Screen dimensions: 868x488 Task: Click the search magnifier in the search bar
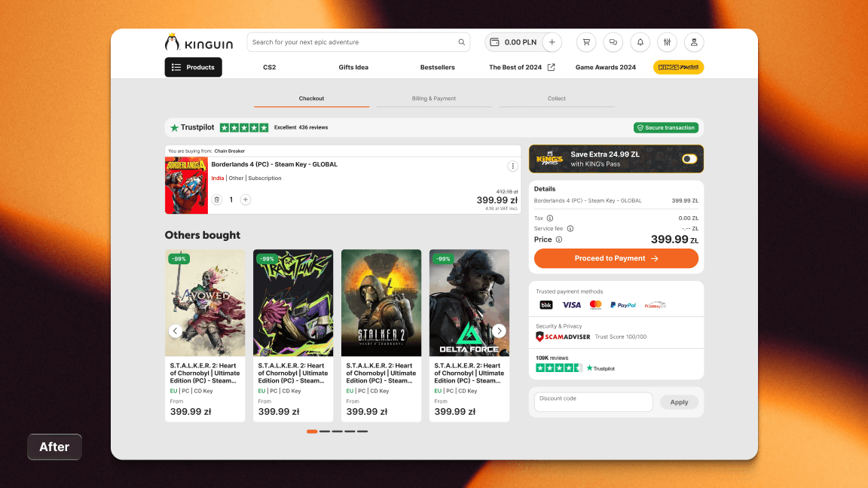(461, 42)
